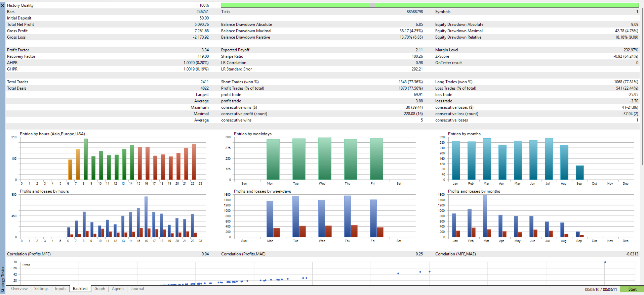This screenshot has width=644, height=295.
Task: Click the Thu blue bar in weekday profits
Action: (348, 216)
